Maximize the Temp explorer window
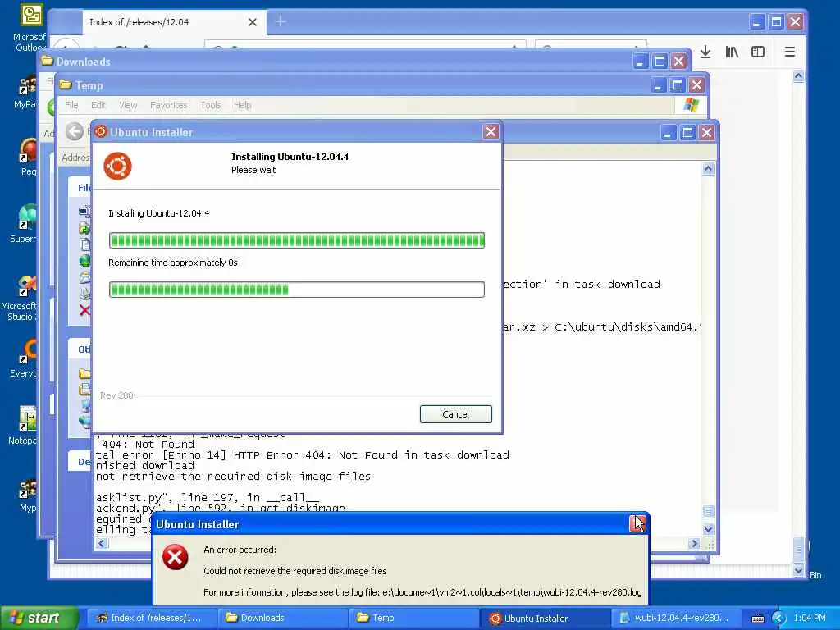 point(677,84)
